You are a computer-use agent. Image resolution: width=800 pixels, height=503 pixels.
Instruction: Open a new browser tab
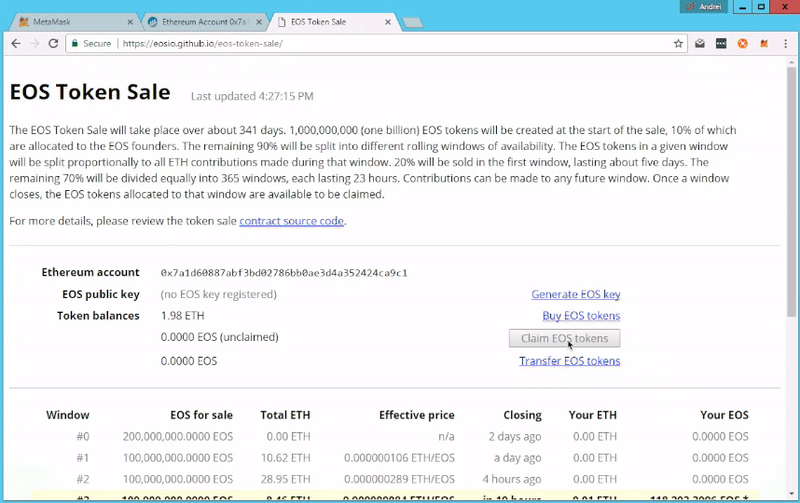click(413, 22)
